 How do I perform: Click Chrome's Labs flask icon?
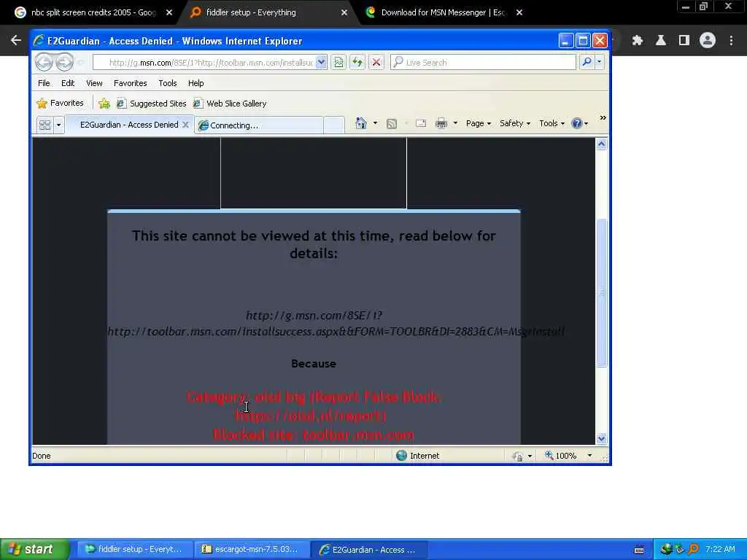660,41
